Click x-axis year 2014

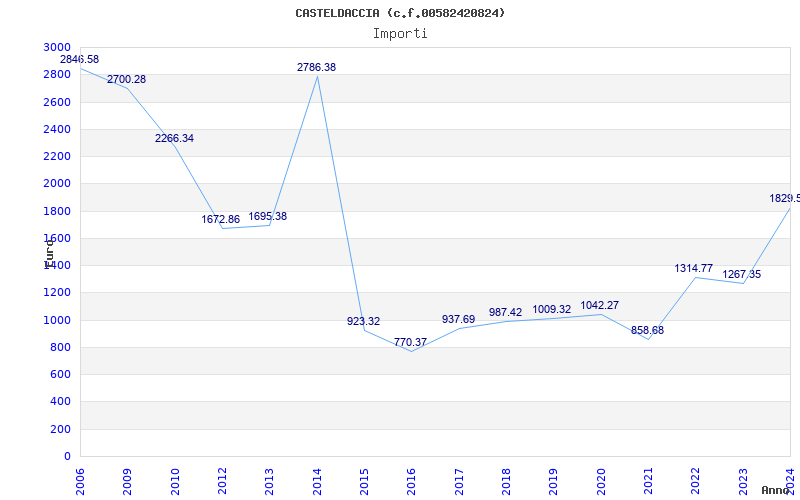click(x=317, y=482)
